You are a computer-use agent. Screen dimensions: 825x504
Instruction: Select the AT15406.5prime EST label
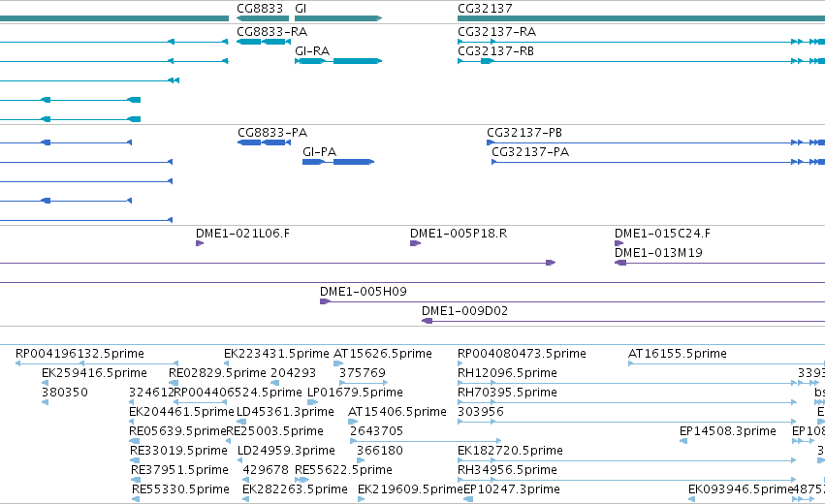397,413
